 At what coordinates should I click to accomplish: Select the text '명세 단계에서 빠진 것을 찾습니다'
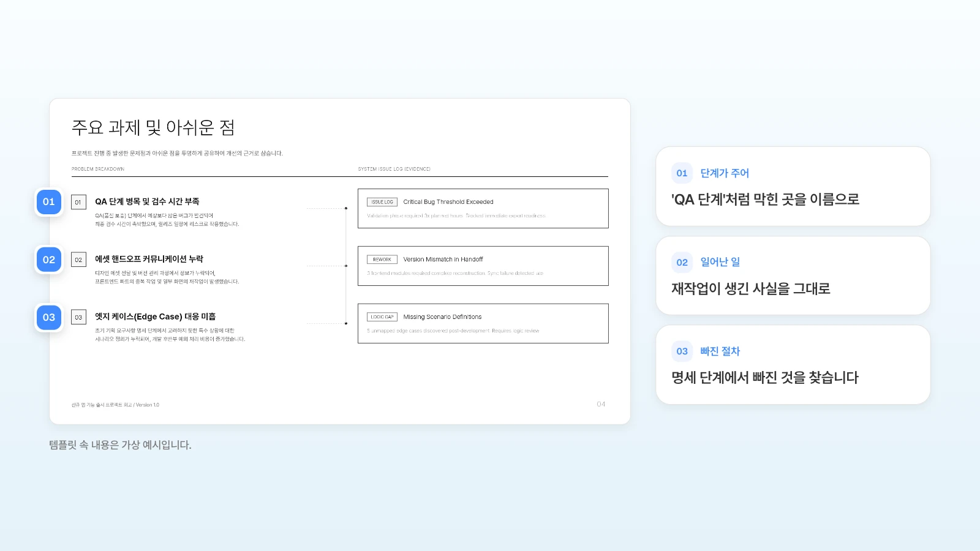[765, 378]
